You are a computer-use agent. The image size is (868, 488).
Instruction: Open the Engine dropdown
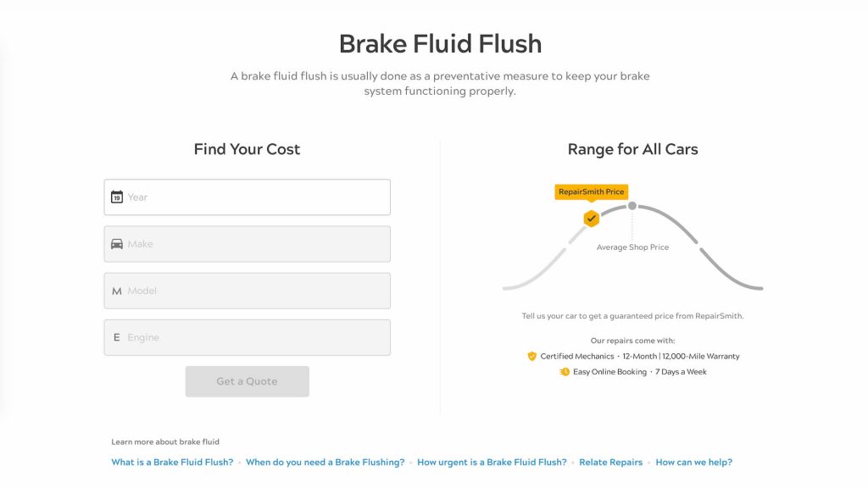pyautogui.click(x=247, y=336)
